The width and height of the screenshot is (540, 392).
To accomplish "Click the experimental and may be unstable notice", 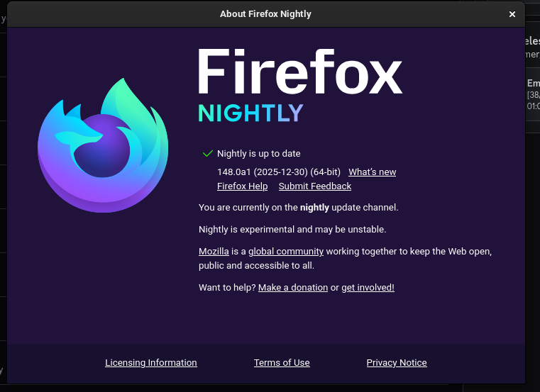I will (292, 230).
